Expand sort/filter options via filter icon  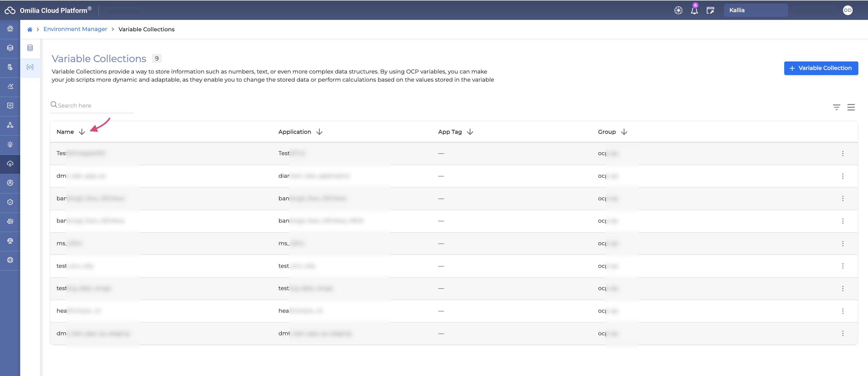click(x=836, y=106)
